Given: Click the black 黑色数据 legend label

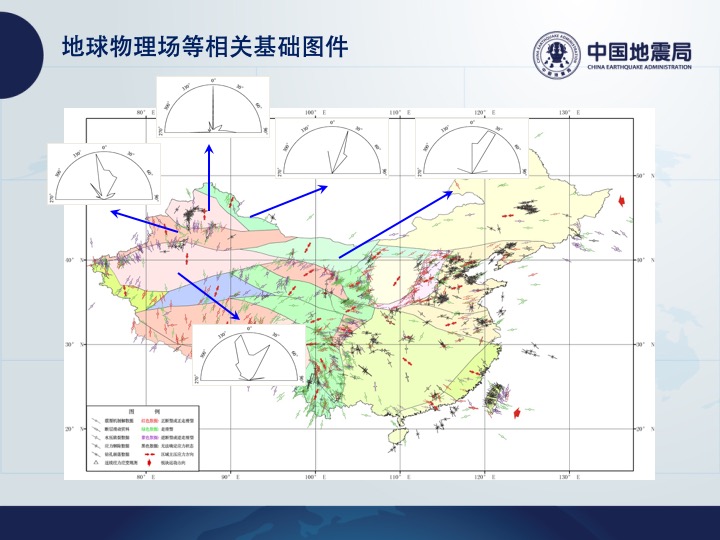Looking at the screenshot, I should pos(149,445).
